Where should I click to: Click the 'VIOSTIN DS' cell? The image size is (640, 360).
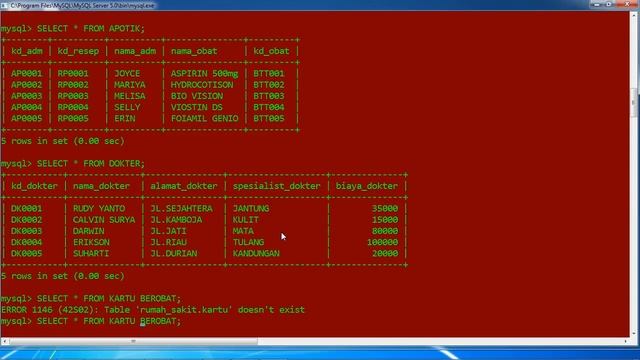[197, 107]
